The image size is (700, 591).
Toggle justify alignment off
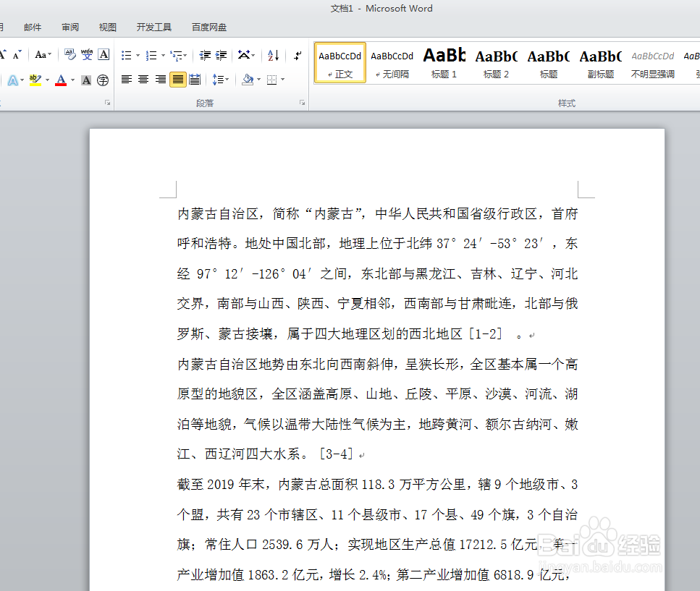pyautogui.click(x=177, y=80)
